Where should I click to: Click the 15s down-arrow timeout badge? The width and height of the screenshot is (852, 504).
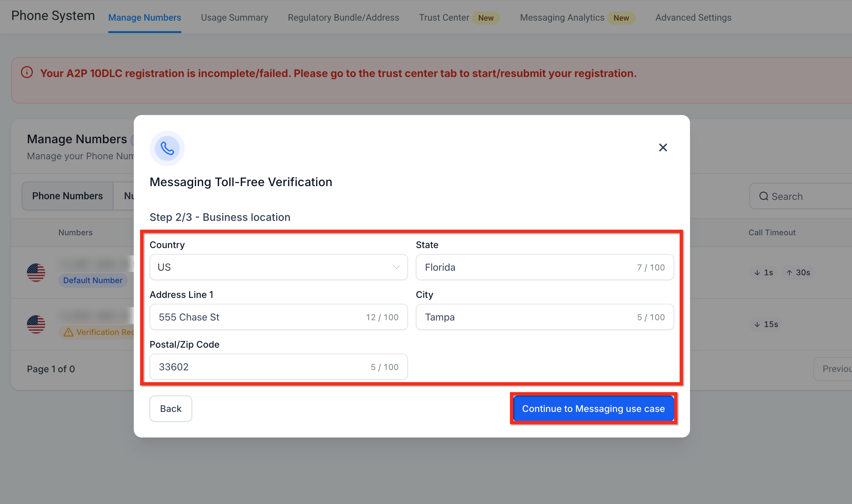(766, 324)
